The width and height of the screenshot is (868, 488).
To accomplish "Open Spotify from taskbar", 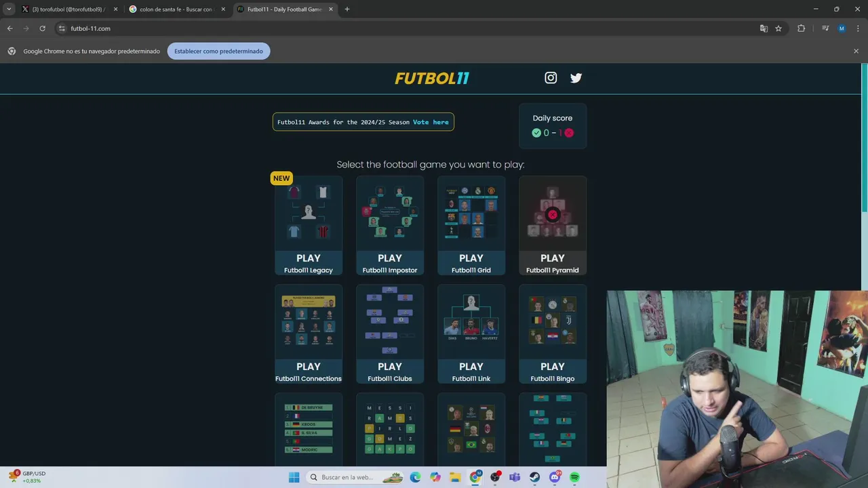I will 575,477.
